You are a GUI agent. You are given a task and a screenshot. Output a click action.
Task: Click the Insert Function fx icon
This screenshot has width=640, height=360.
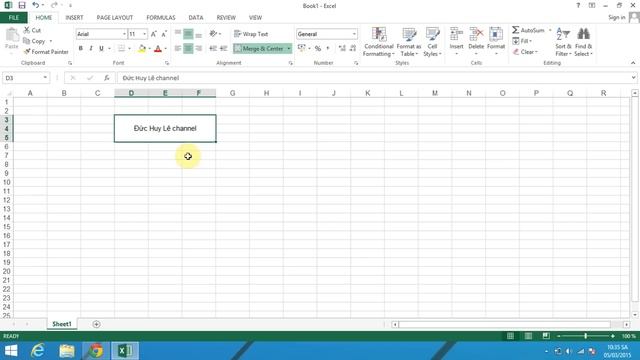point(107,78)
